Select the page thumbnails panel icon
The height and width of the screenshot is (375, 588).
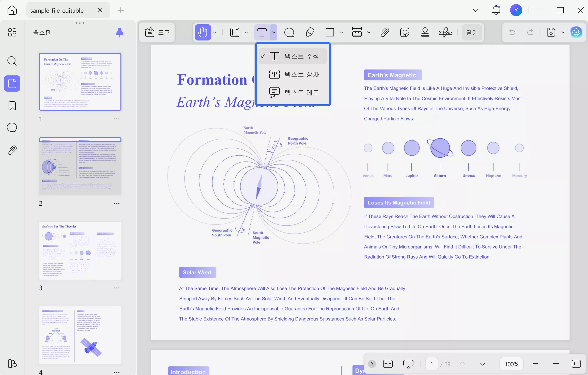[12, 84]
